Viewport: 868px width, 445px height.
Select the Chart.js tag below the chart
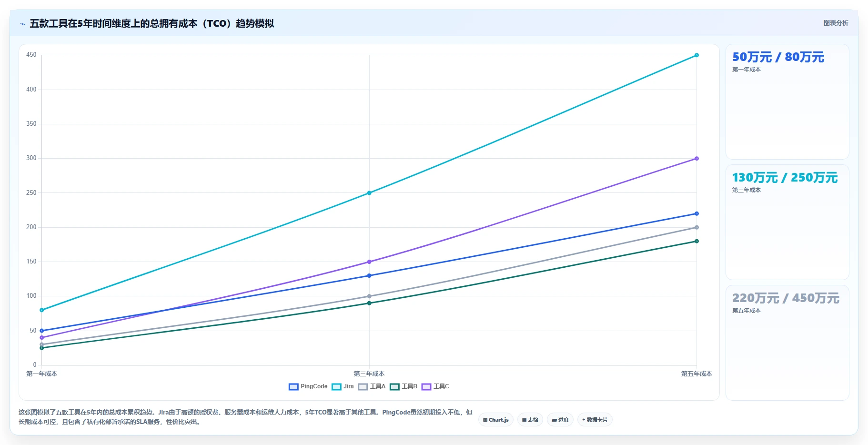(495, 420)
